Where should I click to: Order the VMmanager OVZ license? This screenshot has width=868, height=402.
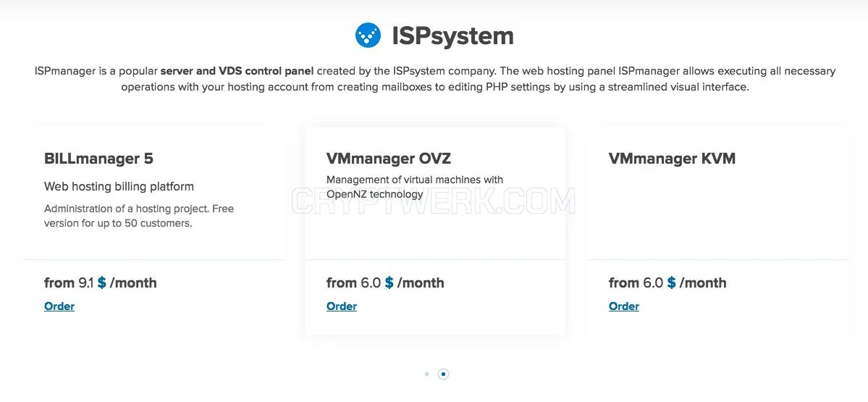pyautogui.click(x=342, y=306)
